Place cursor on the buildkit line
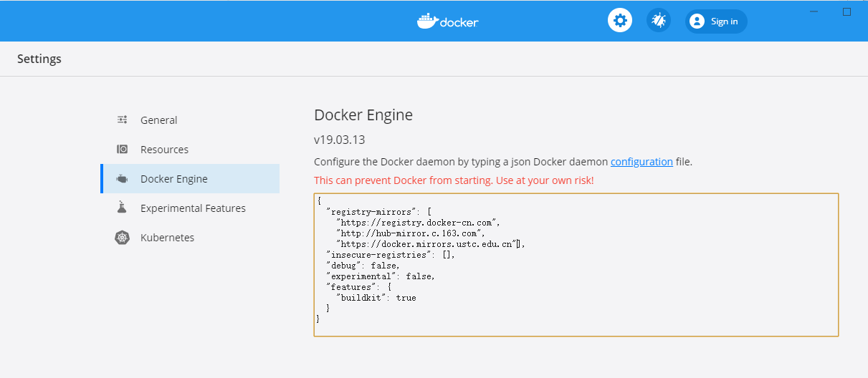Screen dimensions: 868x378 (376, 297)
